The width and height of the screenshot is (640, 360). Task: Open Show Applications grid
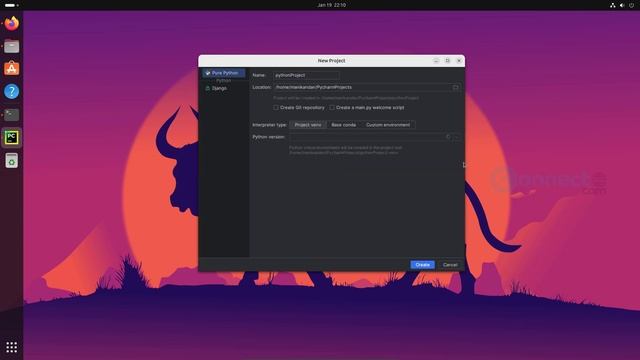coord(11,347)
